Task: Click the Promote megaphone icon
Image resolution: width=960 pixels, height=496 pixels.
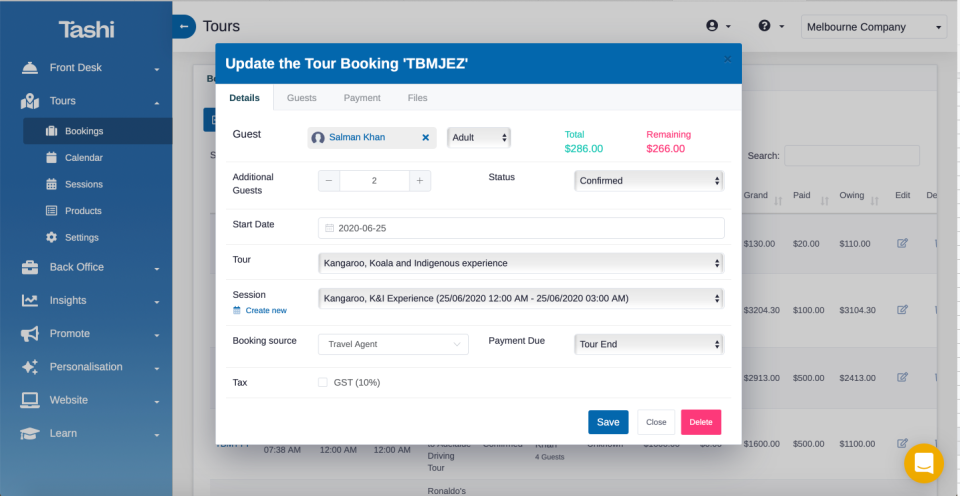Action: [29, 334]
